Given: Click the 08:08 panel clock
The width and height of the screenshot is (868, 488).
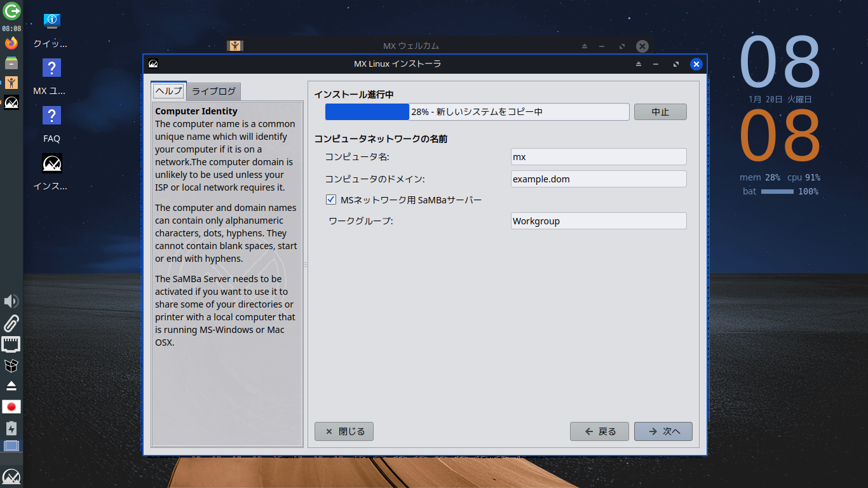Looking at the screenshot, I should [x=11, y=29].
